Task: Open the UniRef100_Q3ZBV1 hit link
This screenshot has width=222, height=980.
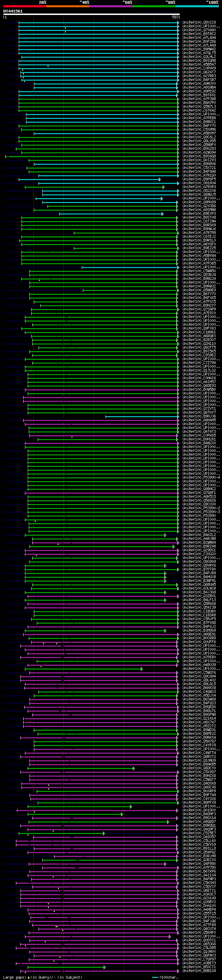Action: (x=199, y=596)
